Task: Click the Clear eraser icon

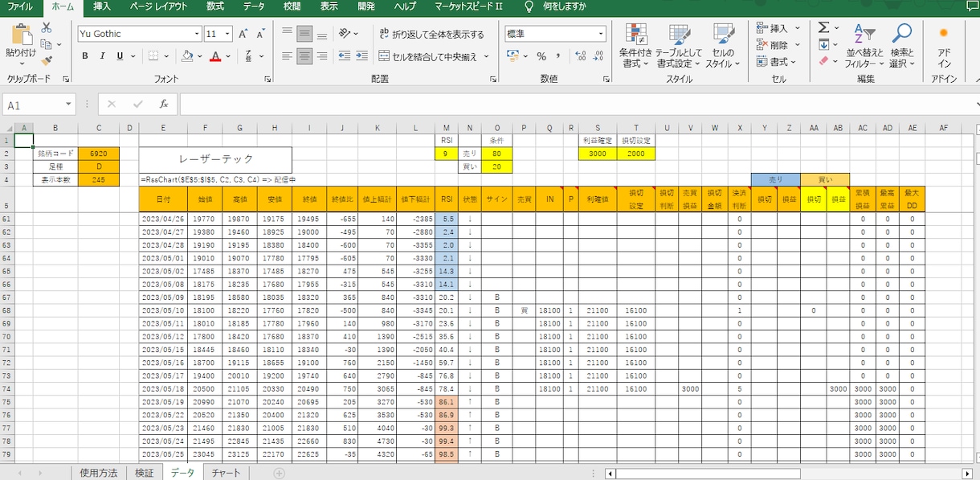Action: pos(823,61)
